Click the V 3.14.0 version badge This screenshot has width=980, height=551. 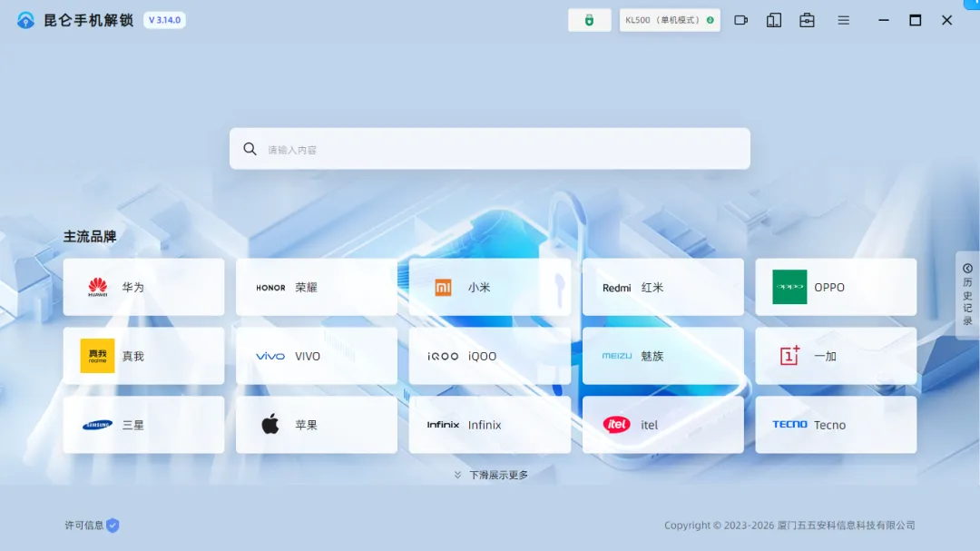click(164, 20)
